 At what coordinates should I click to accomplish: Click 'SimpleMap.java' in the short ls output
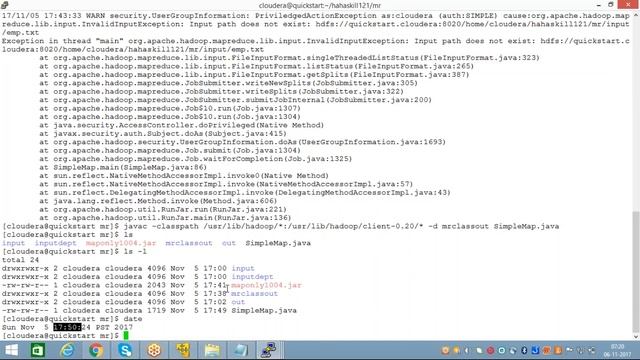278,243
